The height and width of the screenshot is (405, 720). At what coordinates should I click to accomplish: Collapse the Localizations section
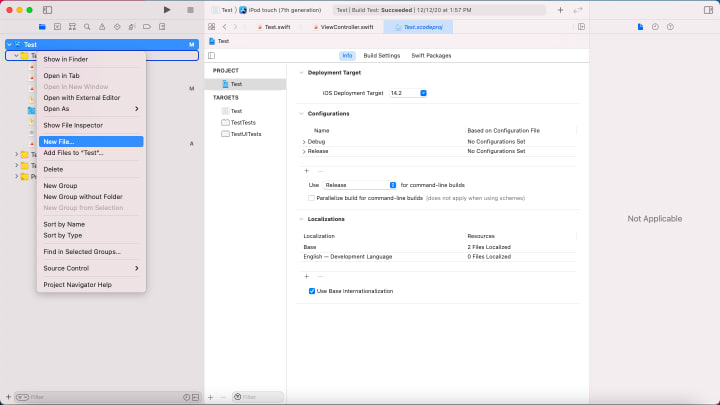pos(301,219)
